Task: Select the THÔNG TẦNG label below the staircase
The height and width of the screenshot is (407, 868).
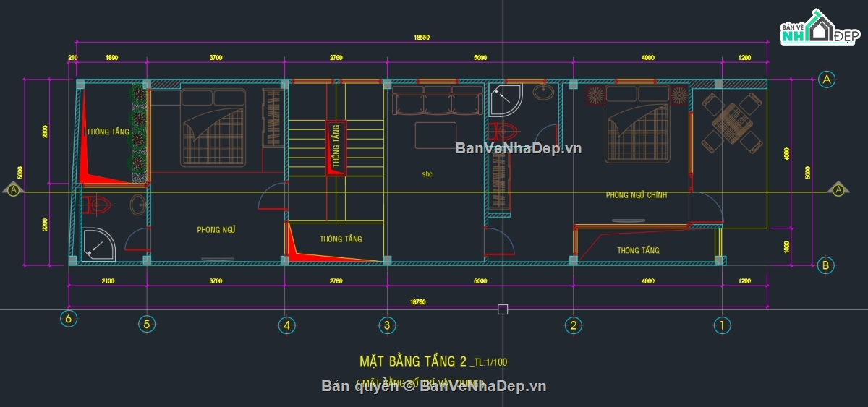Action: (341, 239)
